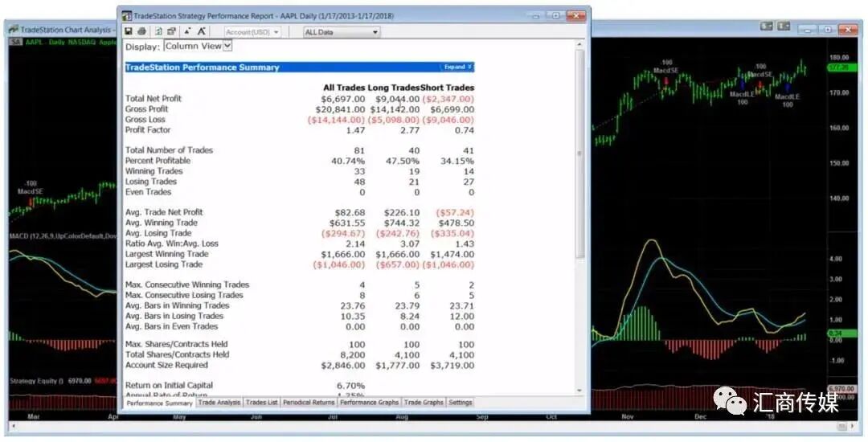
Task: Click the Total Net Profit row label
Action: pos(154,99)
